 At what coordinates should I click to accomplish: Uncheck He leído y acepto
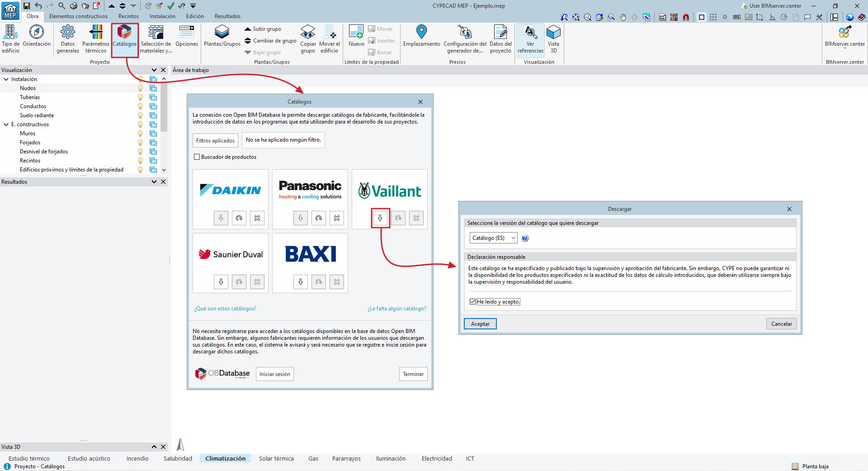[472, 302]
